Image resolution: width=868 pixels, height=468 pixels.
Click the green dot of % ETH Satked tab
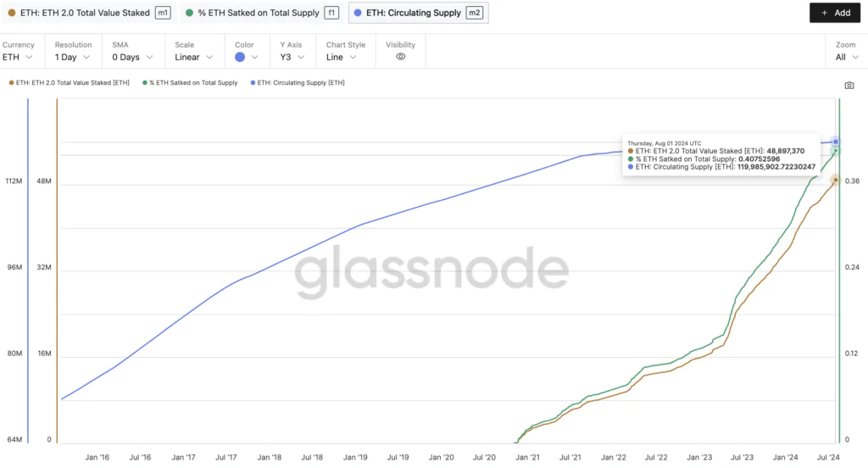coord(189,13)
